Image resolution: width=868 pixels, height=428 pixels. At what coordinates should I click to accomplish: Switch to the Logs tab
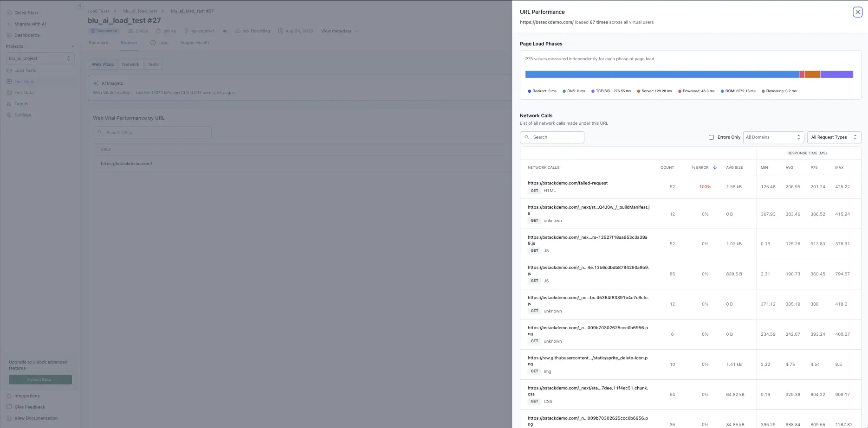pyautogui.click(x=159, y=43)
